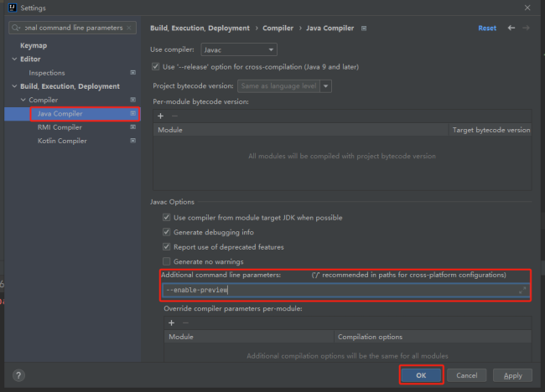Expand the command line parameters field
Viewport: 545px width, 392px height.
tap(522, 290)
